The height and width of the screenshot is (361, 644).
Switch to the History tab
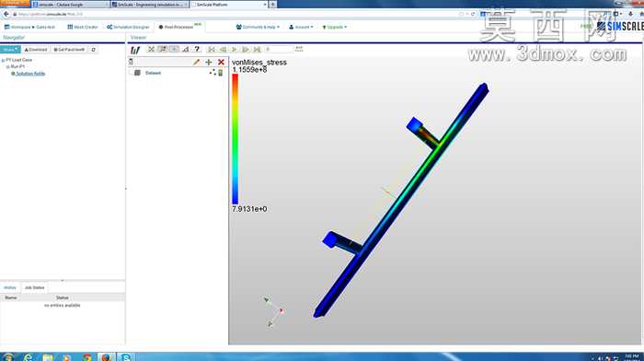tap(10, 287)
